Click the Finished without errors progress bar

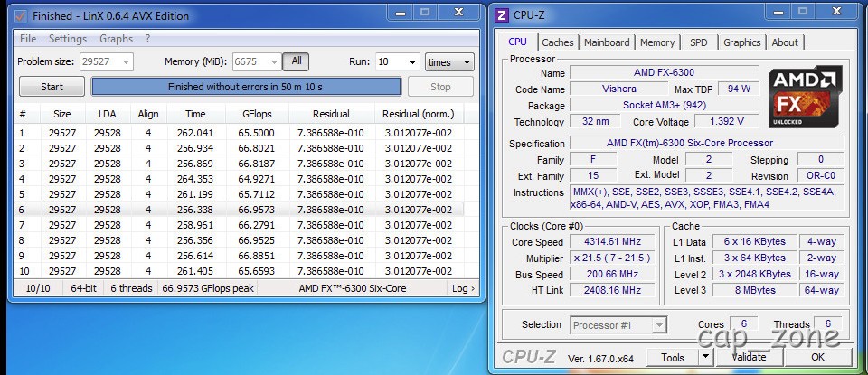click(x=246, y=87)
